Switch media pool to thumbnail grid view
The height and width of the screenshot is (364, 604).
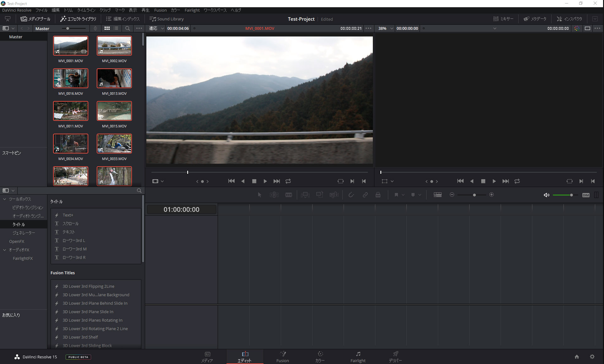pyautogui.click(x=107, y=28)
